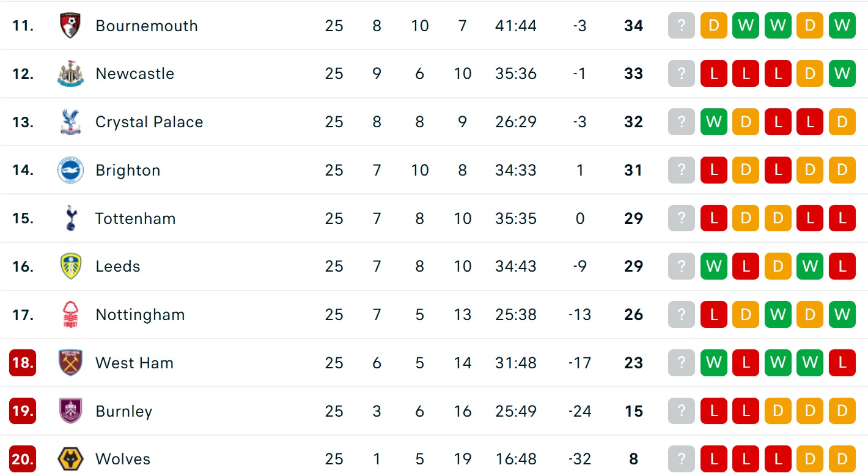The width and height of the screenshot is (868, 476).
Task: Click the Nottingham Forest club crest
Action: (70, 315)
